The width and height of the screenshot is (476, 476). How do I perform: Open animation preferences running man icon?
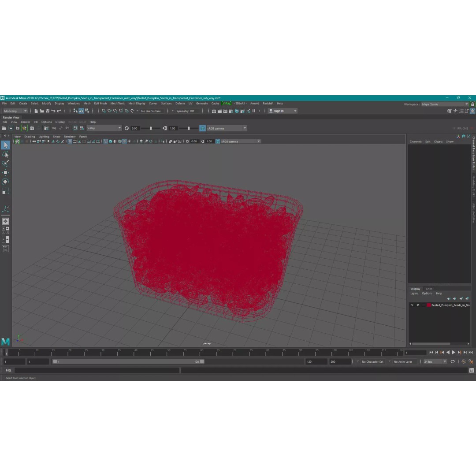471,361
